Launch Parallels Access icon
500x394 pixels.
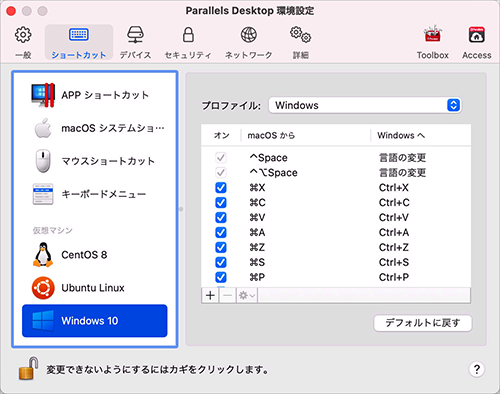click(477, 43)
